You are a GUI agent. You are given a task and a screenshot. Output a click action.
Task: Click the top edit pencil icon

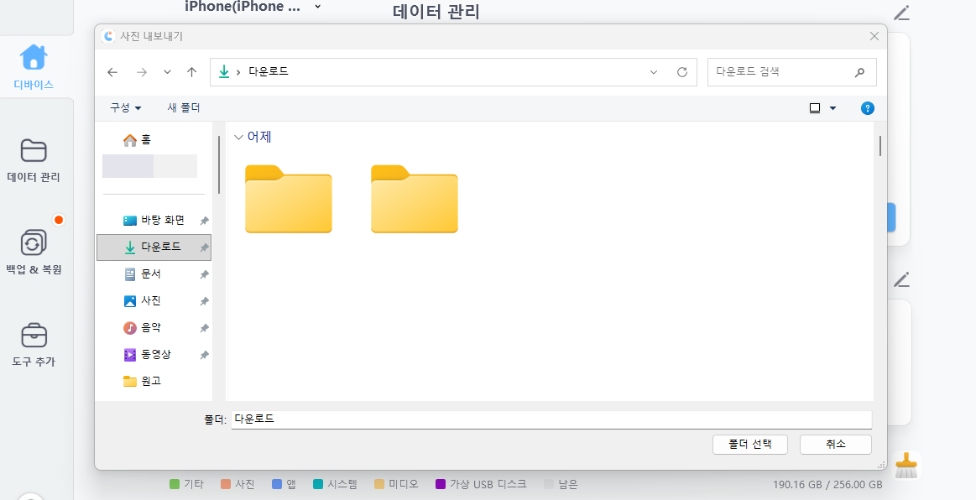902,13
